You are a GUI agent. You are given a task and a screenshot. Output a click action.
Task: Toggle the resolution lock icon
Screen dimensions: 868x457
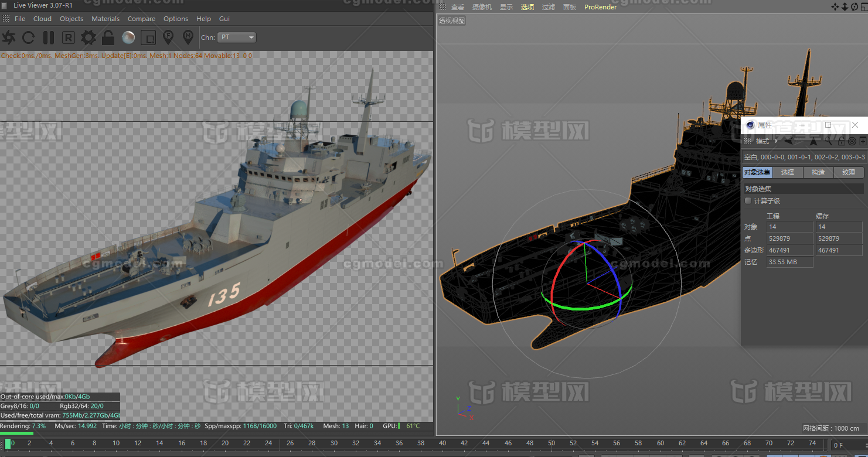click(x=108, y=38)
